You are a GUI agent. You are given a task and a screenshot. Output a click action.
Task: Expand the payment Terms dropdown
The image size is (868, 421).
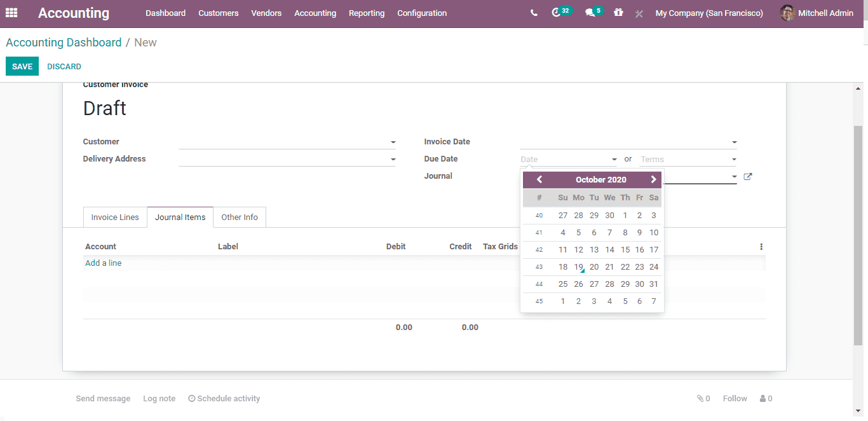click(734, 160)
